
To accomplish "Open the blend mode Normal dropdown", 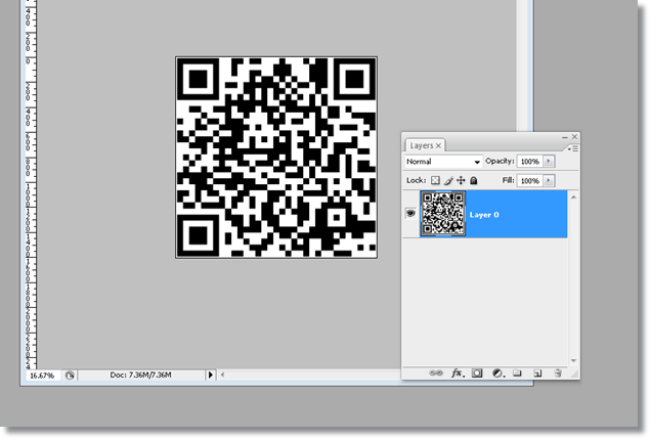I will 443,162.
